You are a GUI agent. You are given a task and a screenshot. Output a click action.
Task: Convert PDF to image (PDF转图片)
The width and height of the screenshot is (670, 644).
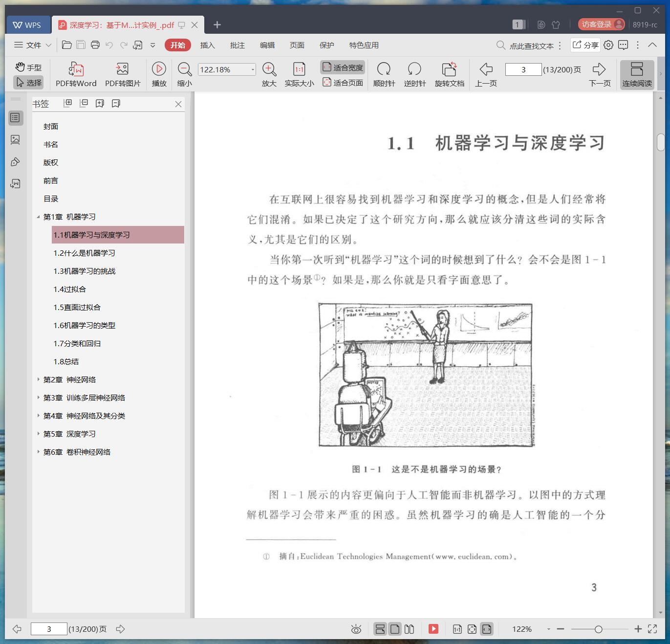point(123,74)
